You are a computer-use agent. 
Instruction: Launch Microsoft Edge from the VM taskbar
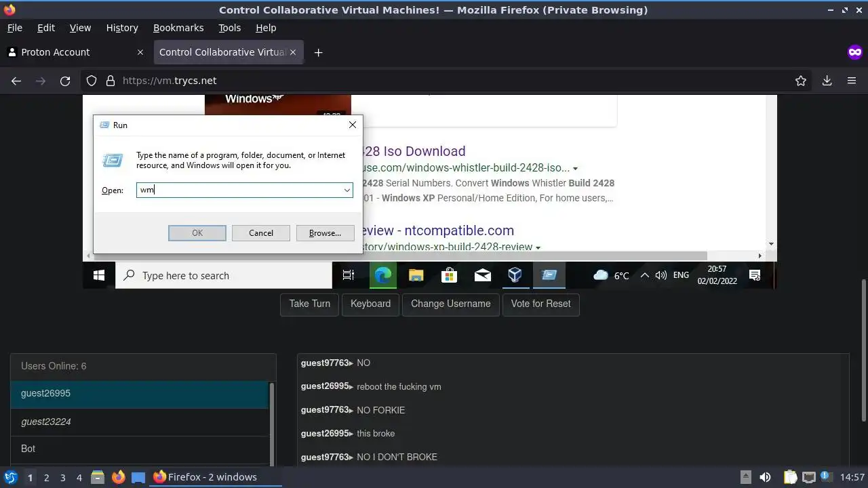383,275
